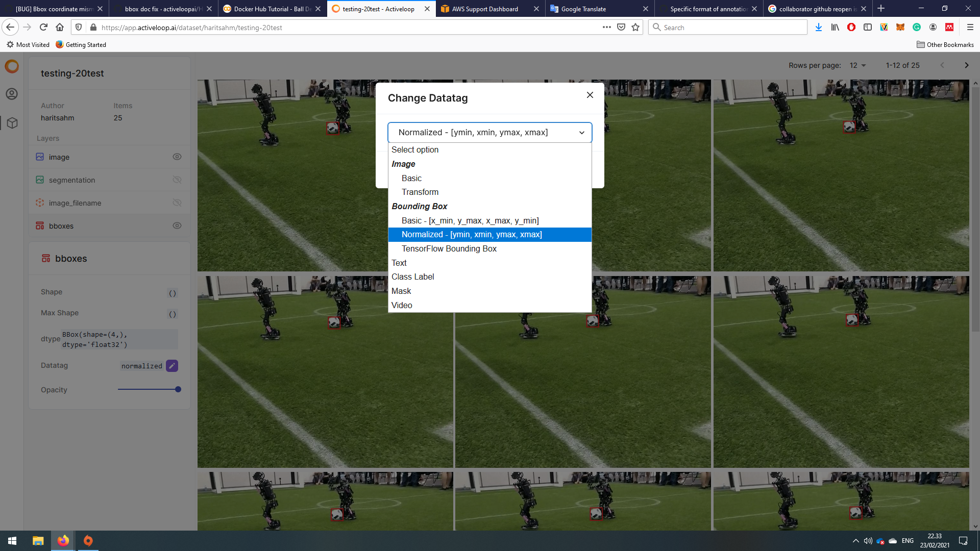The image size is (980, 551).
Task: Select the Video datatag option
Action: point(489,305)
